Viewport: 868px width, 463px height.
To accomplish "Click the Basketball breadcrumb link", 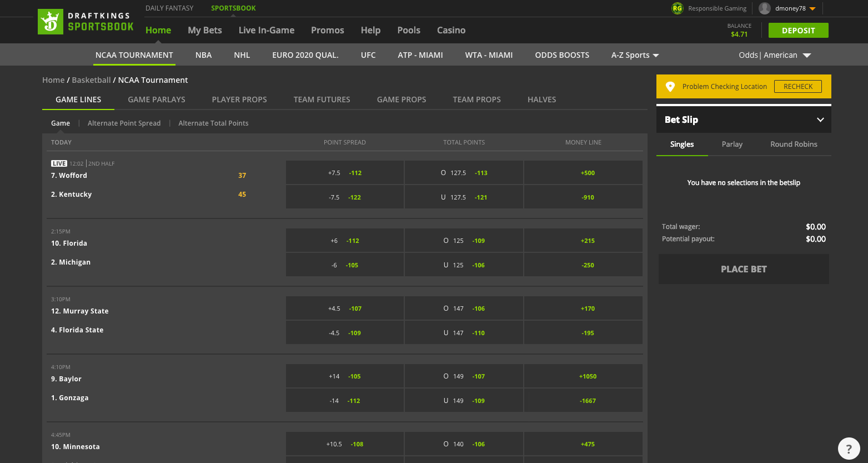I will [91, 80].
